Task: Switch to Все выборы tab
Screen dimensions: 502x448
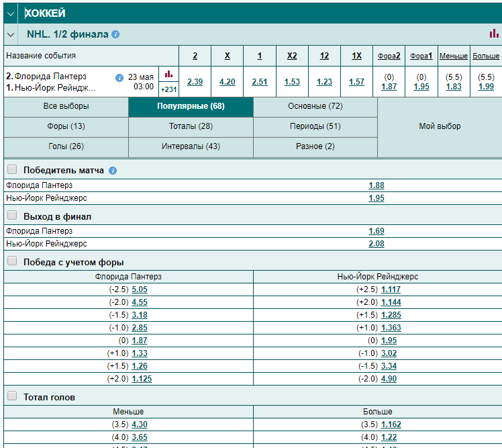Action: coord(66,106)
